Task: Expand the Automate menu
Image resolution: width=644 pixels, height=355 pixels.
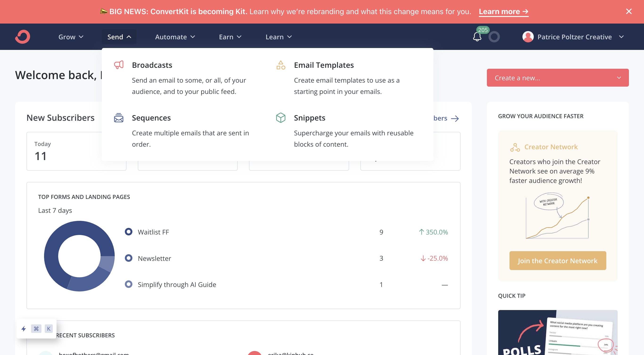Action: (175, 37)
